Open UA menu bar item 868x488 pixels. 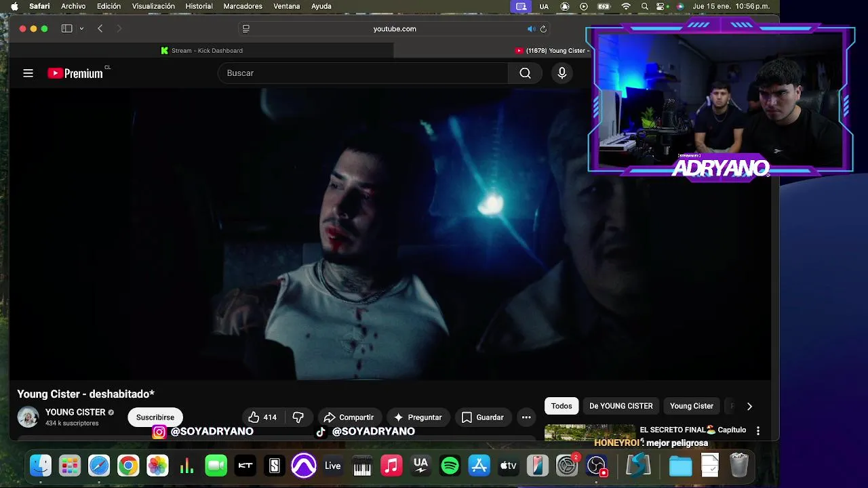pos(544,6)
